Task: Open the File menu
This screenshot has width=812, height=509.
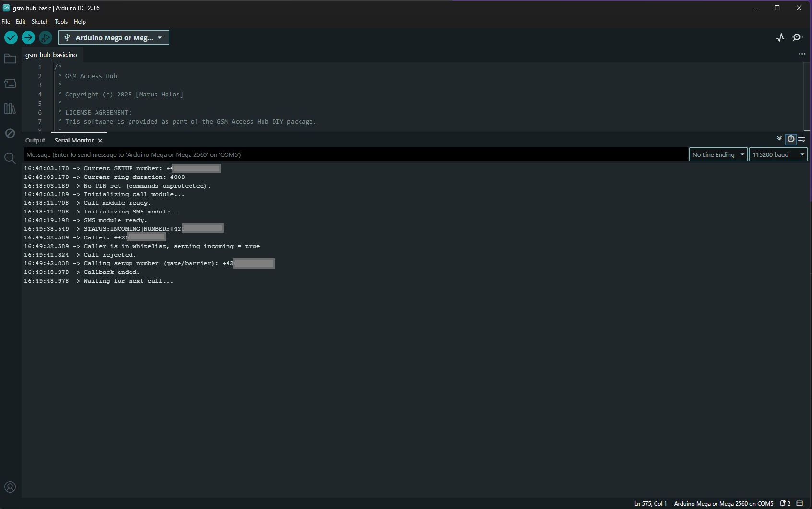Action: (6, 22)
